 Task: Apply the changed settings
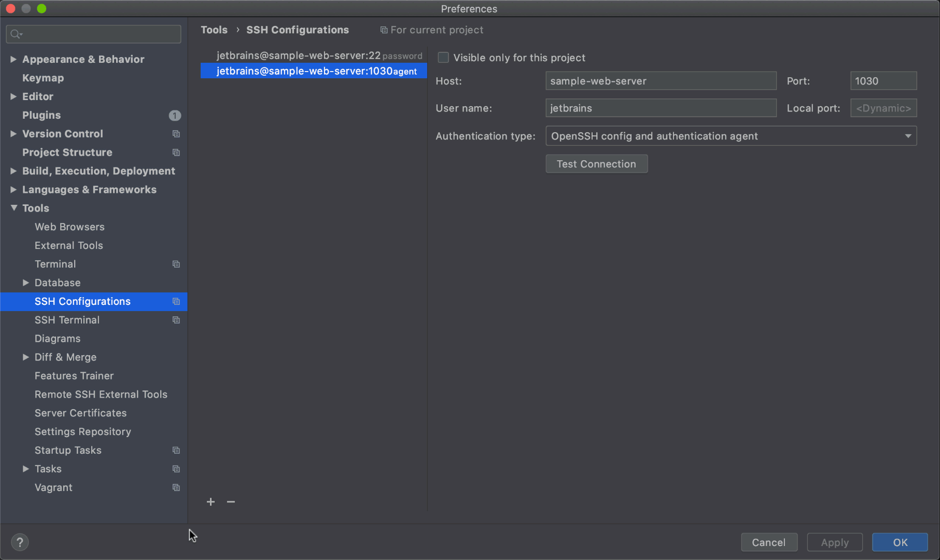(x=834, y=542)
